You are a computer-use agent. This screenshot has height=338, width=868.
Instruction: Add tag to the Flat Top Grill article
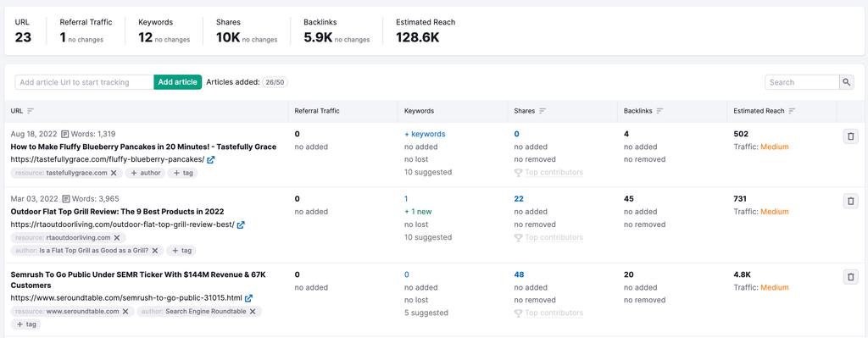(x=181, y=251)
